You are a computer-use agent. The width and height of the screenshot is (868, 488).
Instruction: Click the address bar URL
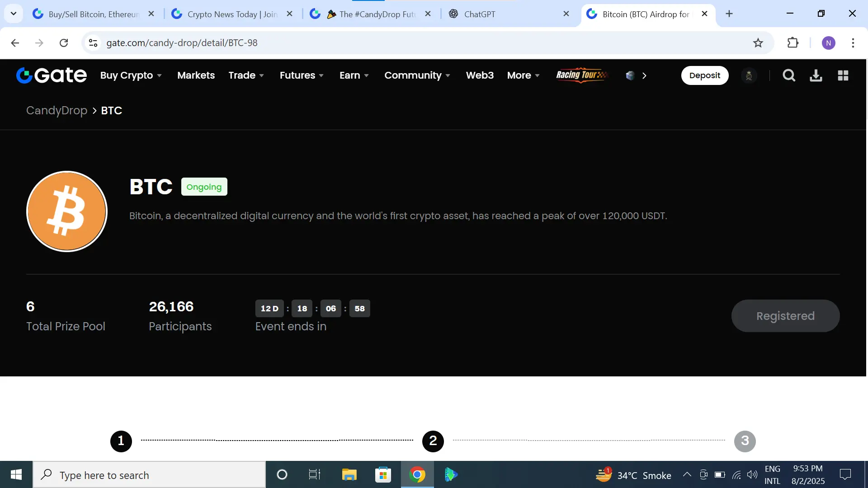(x=182, y=43)
